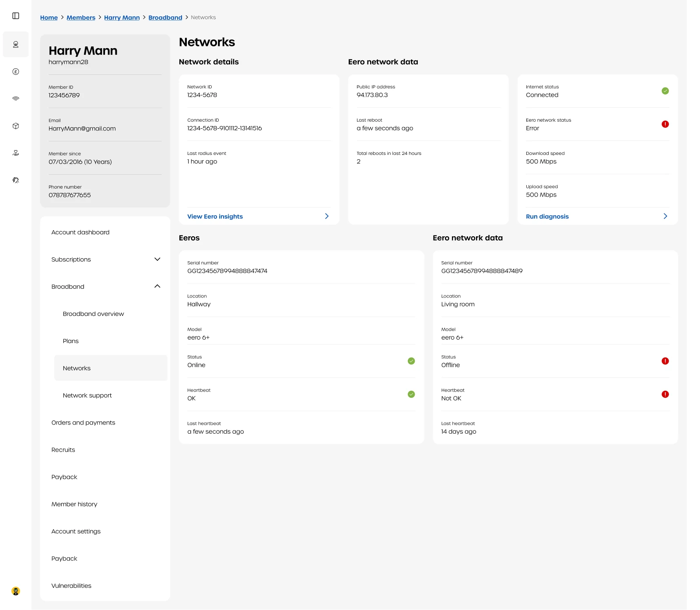This screenshot has height=610, width=700.
Task: Select the Networks menu item
Action: 111,368
